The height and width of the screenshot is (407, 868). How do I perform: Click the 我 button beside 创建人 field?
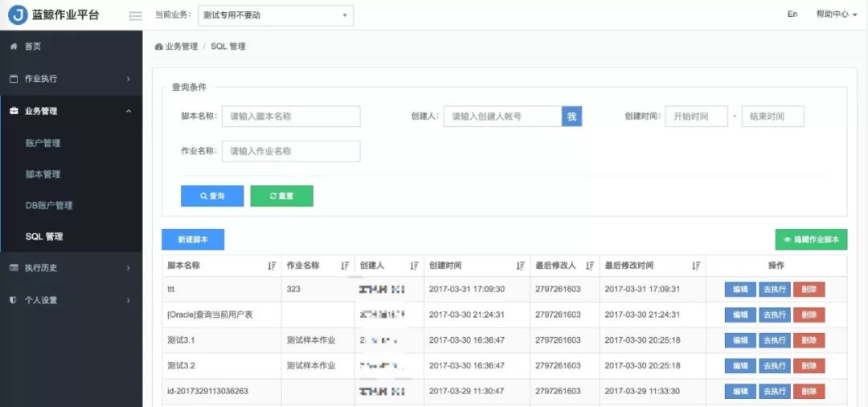coord(572,117)
